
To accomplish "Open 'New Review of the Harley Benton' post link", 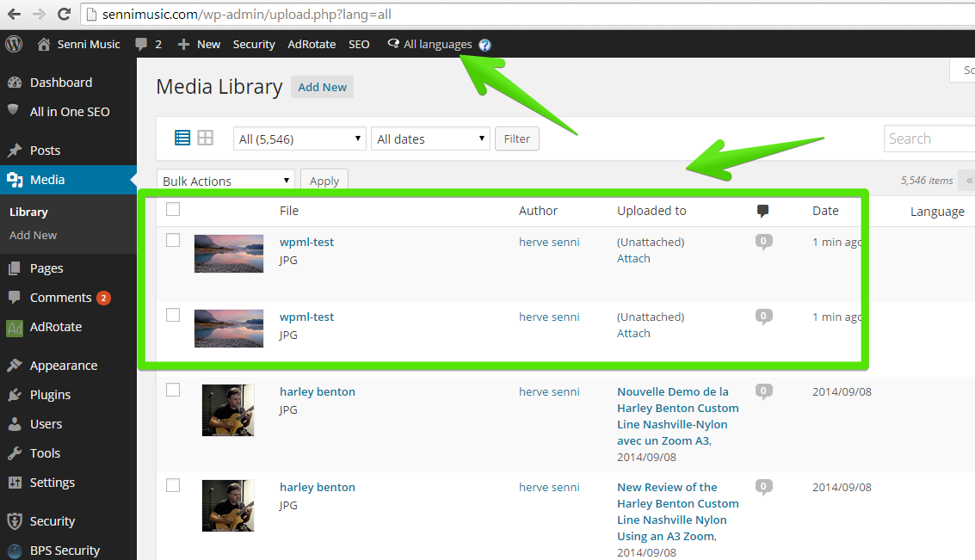I will 678,512.
